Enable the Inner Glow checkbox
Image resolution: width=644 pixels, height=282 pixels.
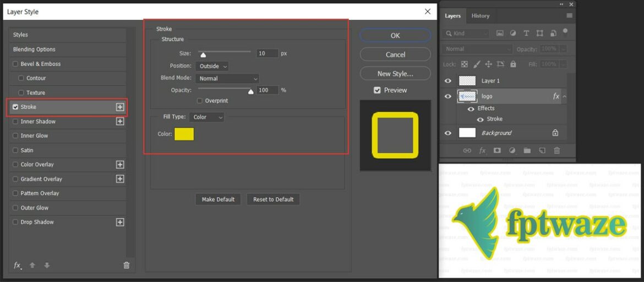(x=15, y=136)
